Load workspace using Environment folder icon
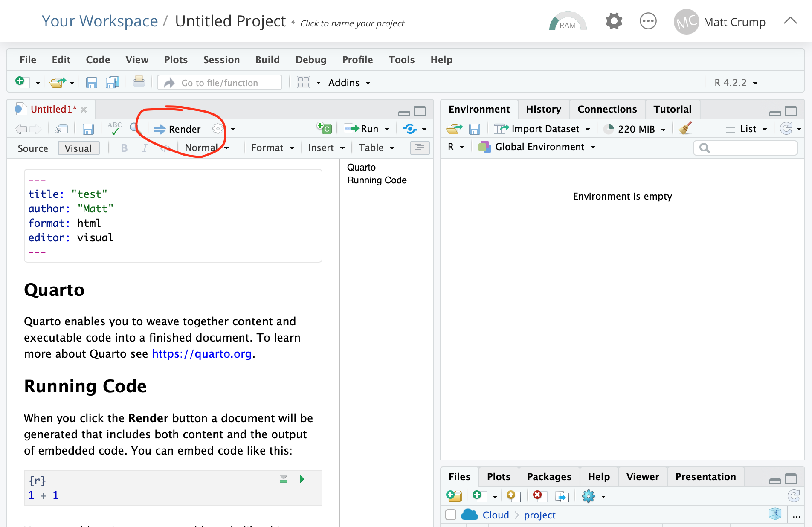 [x=454, y=129]
